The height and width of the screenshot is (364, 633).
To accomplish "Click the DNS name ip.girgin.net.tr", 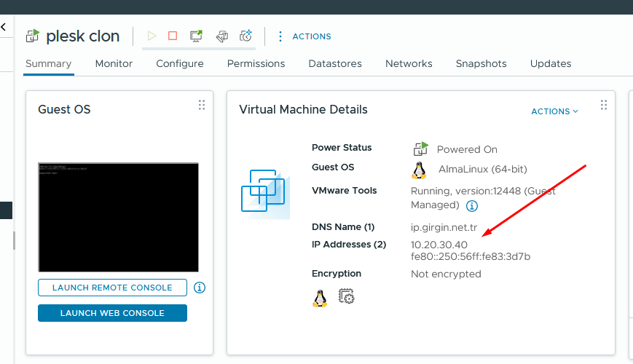I will tap(444, 227).
